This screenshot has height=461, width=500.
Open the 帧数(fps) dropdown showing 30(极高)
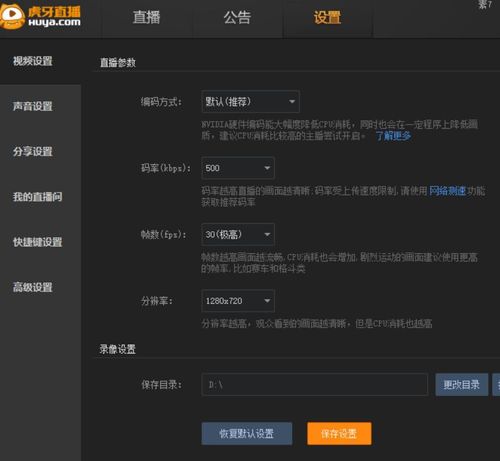click(x=238, y=234)
